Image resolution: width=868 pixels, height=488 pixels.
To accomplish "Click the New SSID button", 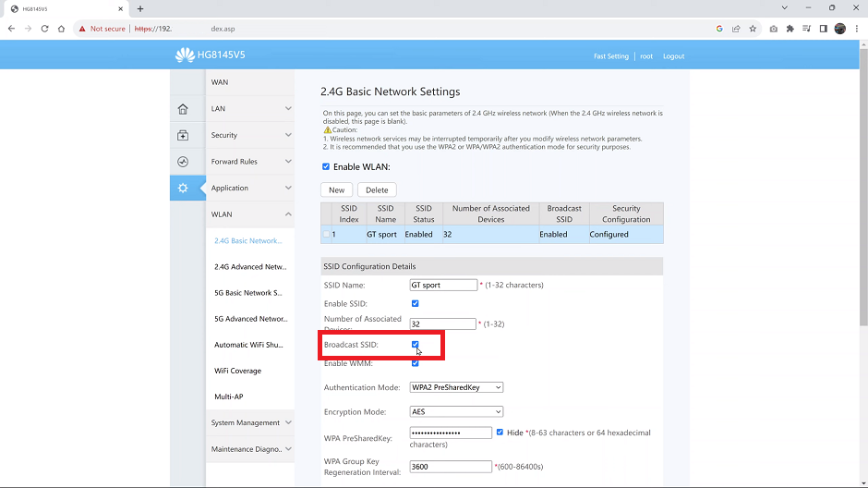I will 336,190.
